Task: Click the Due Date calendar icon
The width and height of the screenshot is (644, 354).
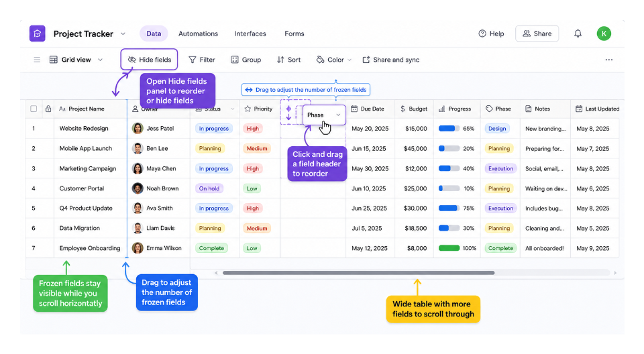Action: (x=354, y=109)
